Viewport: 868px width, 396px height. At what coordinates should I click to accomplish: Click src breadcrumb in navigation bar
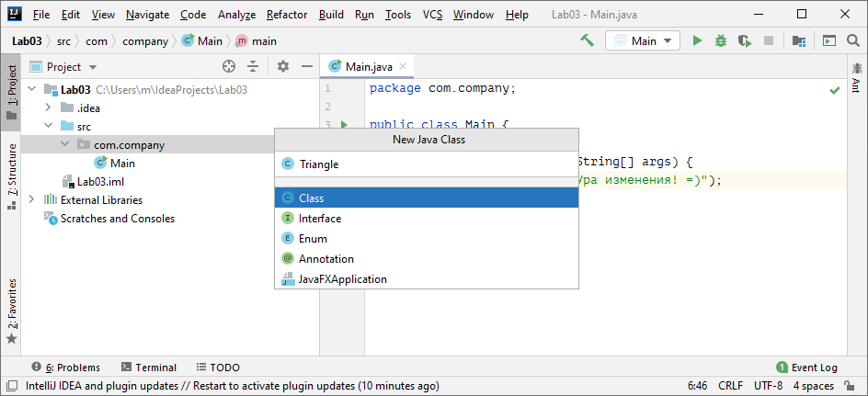[63, 41]
